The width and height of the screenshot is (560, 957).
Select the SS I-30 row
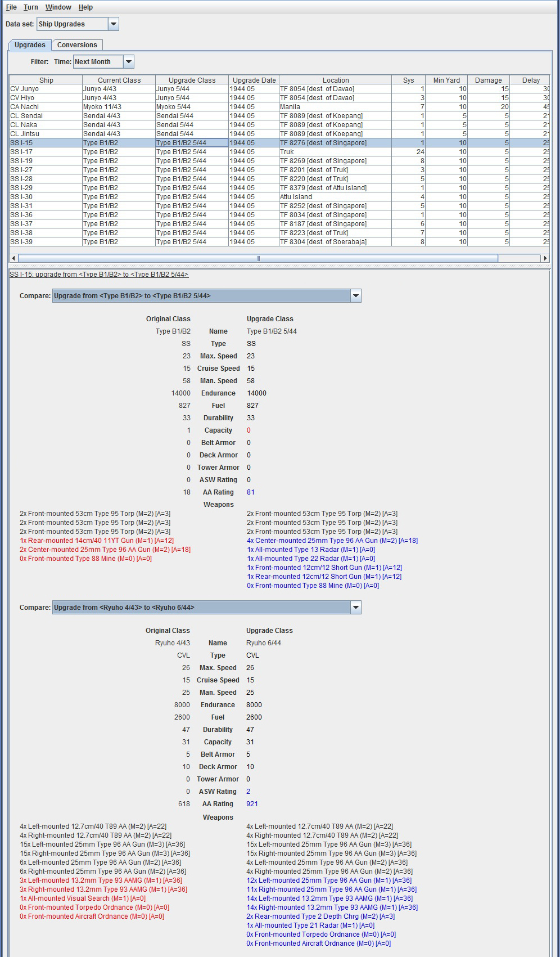click(279, 197)
